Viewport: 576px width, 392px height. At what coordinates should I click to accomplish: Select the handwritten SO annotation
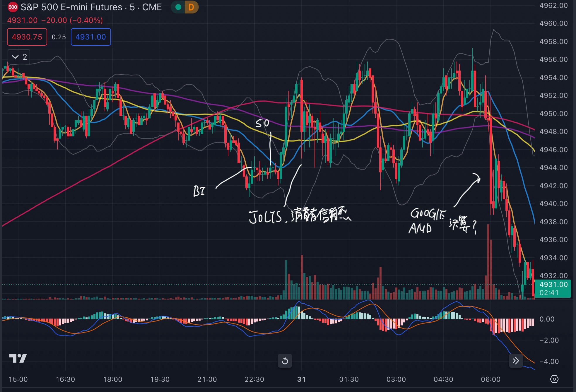262,123
